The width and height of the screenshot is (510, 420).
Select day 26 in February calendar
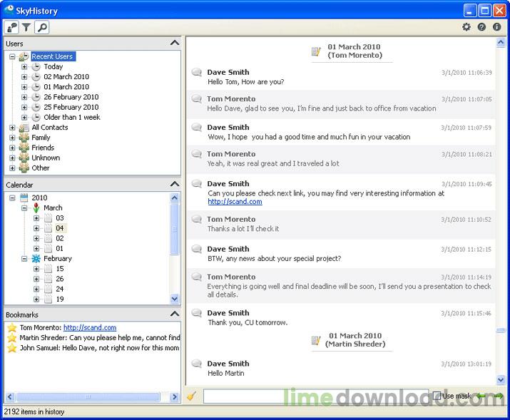60,279
